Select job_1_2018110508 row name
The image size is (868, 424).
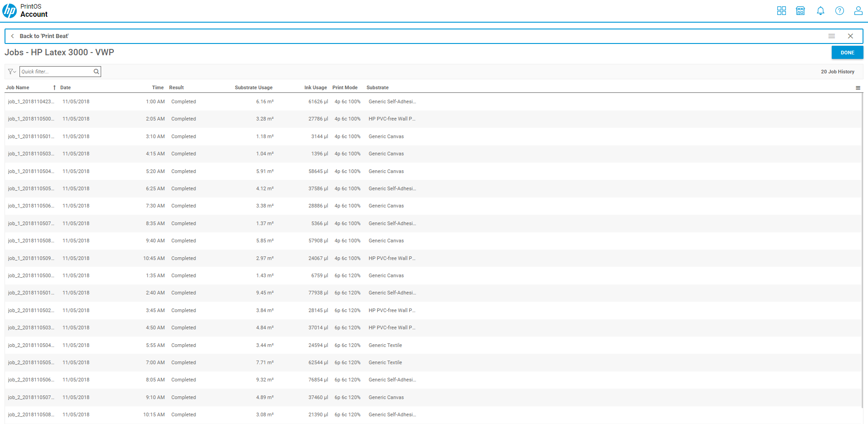click(x=31, y=241)
